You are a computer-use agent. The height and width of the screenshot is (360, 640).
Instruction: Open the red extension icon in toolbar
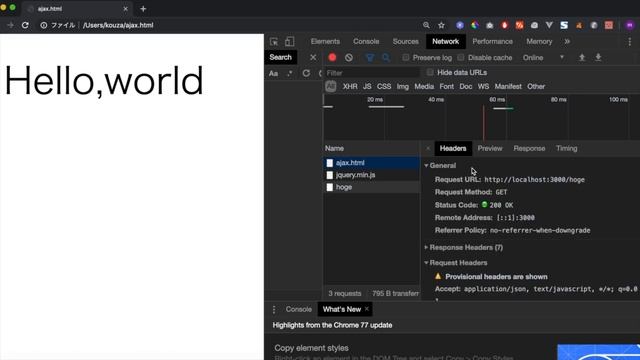504,25
